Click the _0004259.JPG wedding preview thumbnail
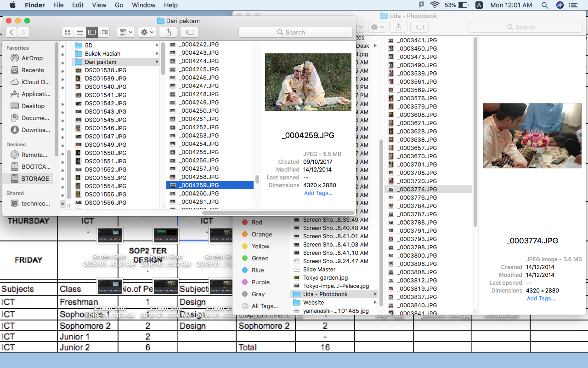 point(308,82)
